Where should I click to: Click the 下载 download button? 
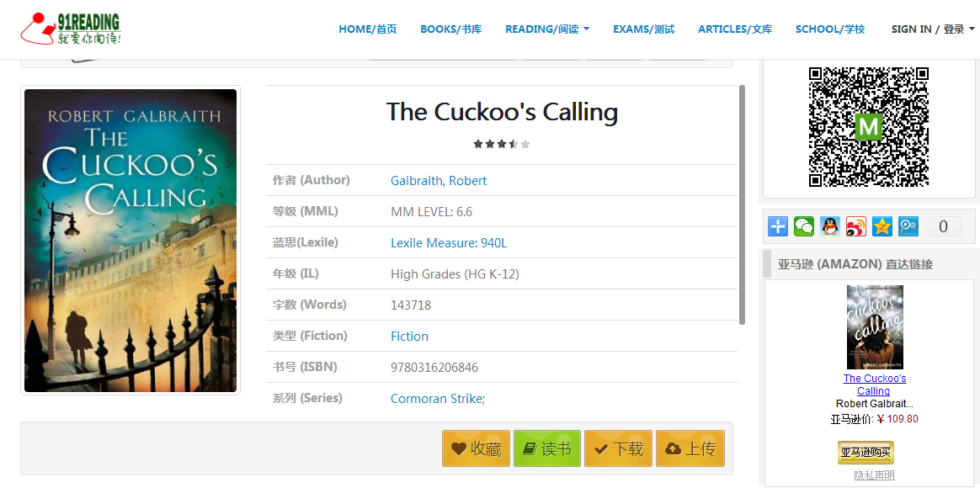point(619,449)
